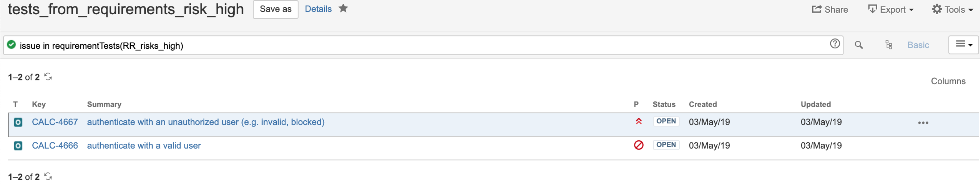Open issue CALC-4666 link
980x184 pixels.
pos(55,145)
